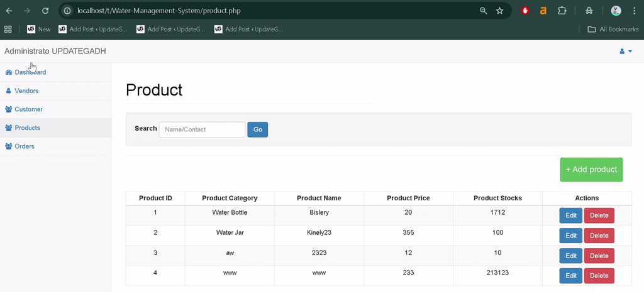Click the orange 'a' extension icon
The image size is (644, 292).
click(x=543, y=11)
